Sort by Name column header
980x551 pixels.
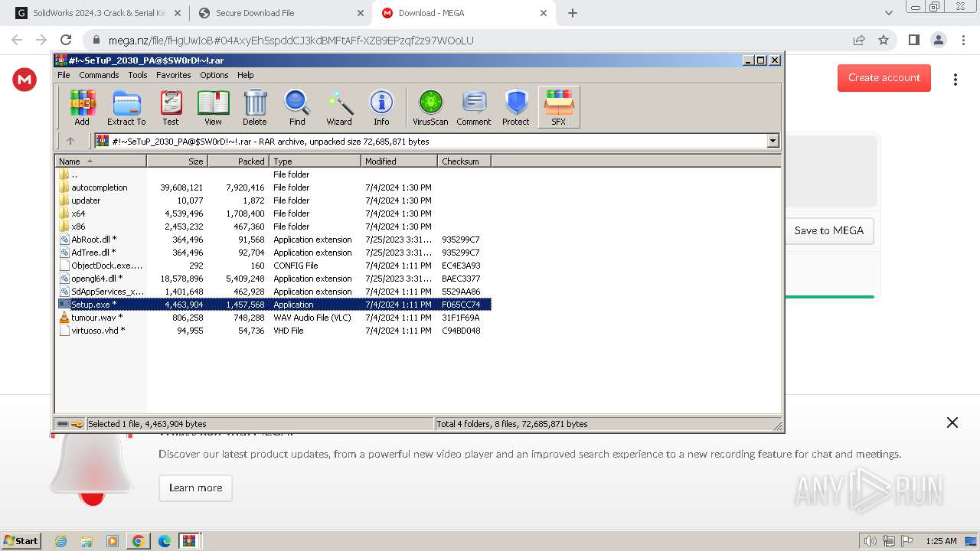click(x=100, y=161)
